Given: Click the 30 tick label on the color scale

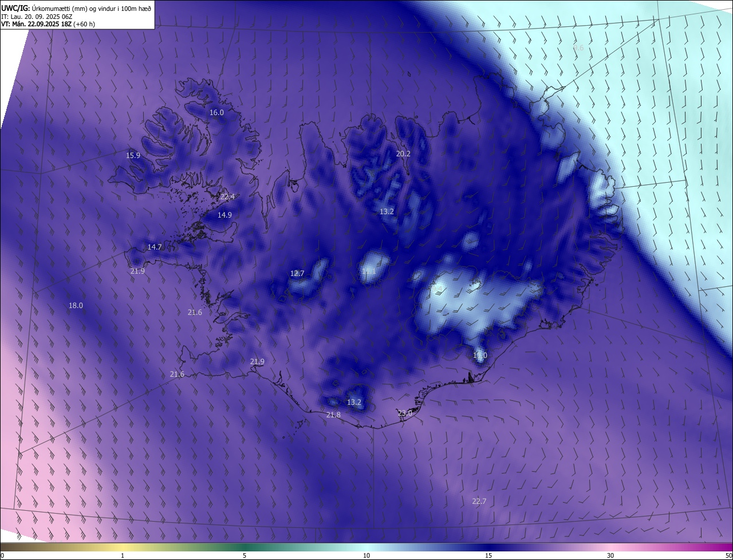Looking at the screenshot, I should [610, 555].
